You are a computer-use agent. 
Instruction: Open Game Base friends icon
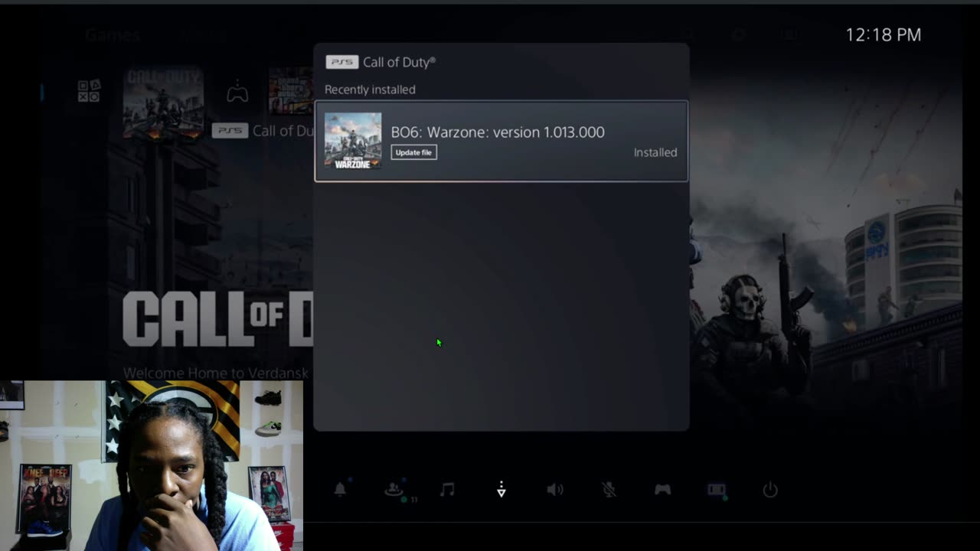(x=395, y=490)
